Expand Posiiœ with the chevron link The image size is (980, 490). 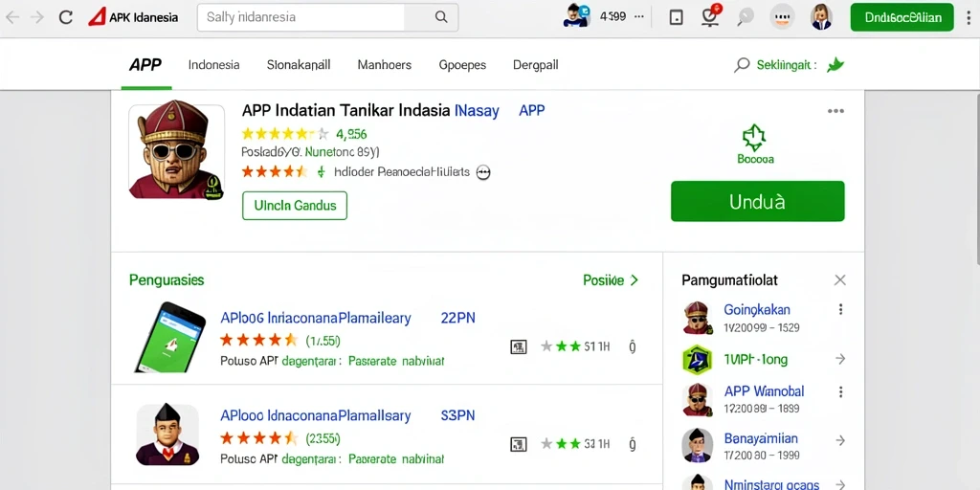[611, 280]
